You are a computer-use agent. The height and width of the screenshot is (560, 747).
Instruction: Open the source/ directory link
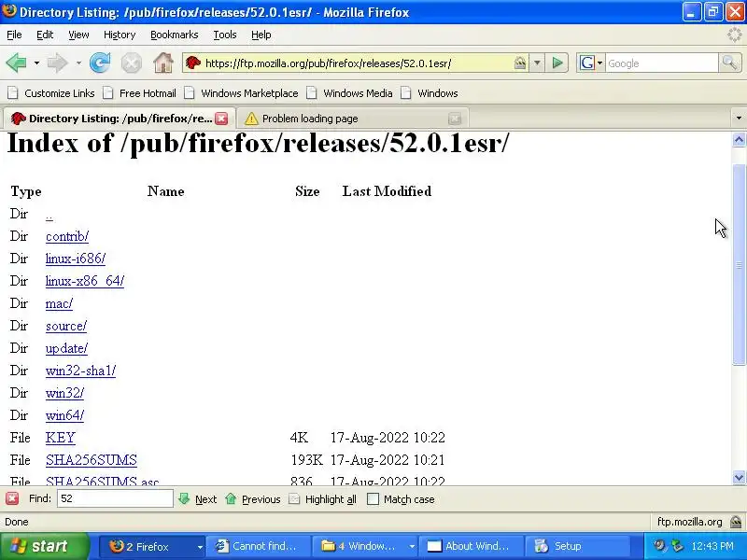[x=66, y=326]
